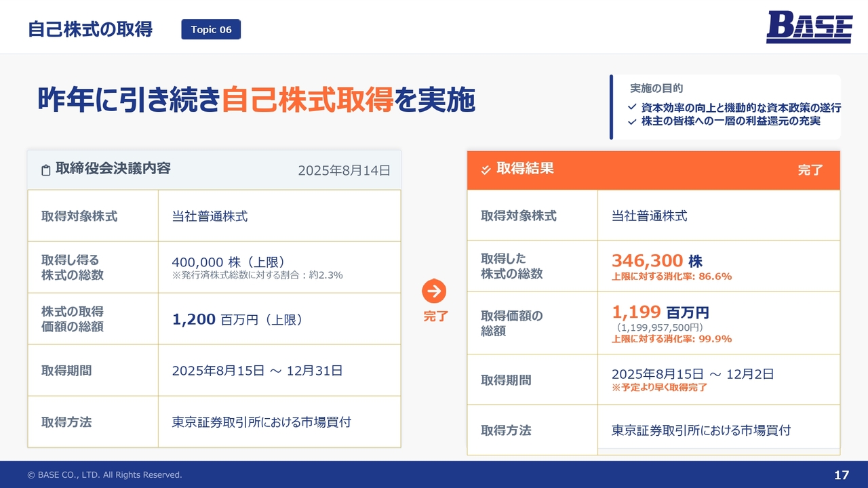Select the 346,300 株 acquired shares figure
The height and width of the screenshot is (488, 868).
[656, 261]
